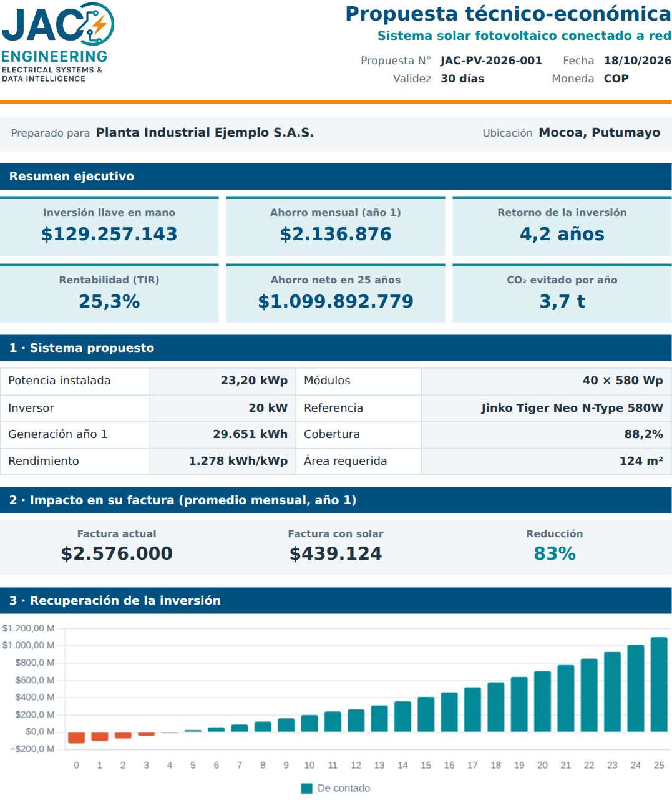Toggle the "De contado" legend label
672x803 pixels.
click(x=344, y=789)
